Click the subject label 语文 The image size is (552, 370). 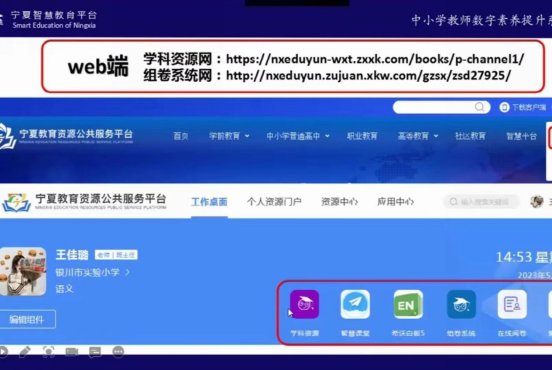click(x=64, y=289)
